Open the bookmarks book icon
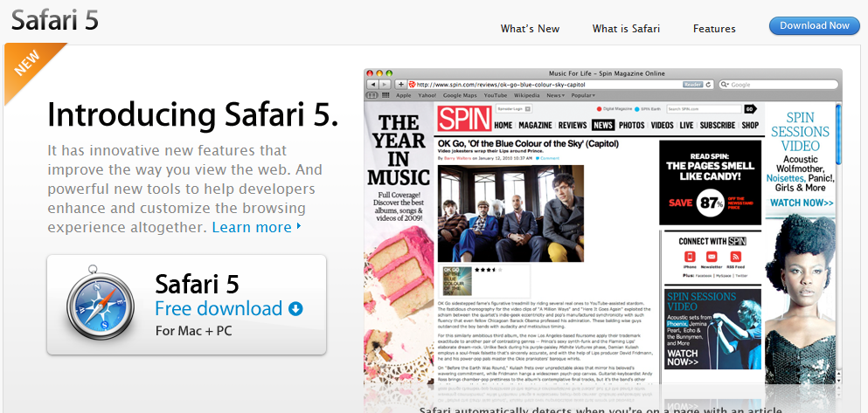This screenshot has width=868, height=413. click(372, 95)
